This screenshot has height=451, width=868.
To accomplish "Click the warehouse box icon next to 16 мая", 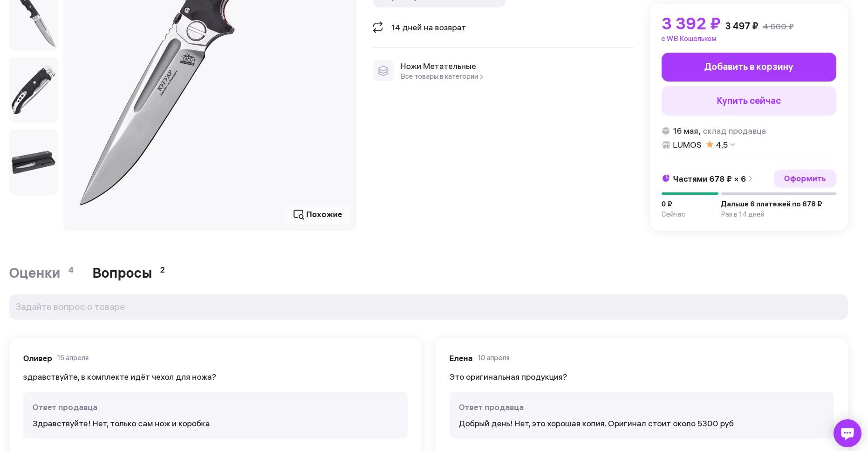I will point(666,131).
